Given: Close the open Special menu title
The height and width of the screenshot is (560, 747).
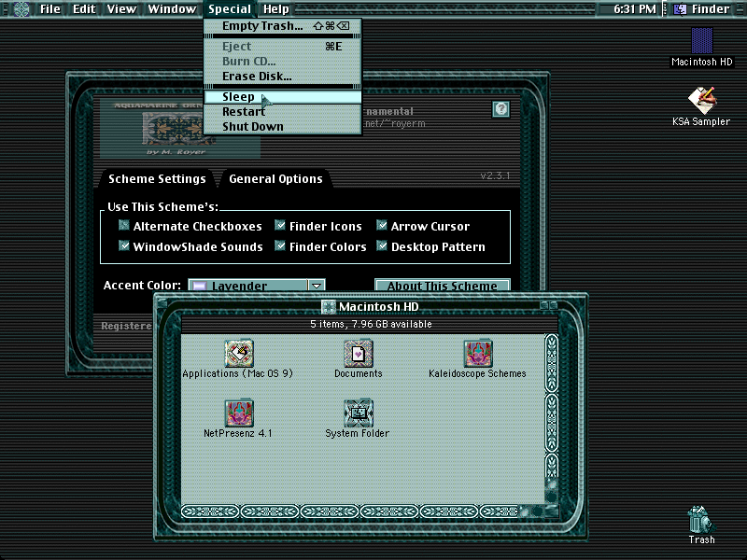Looking at the screenshot, I should pos(230,8).
